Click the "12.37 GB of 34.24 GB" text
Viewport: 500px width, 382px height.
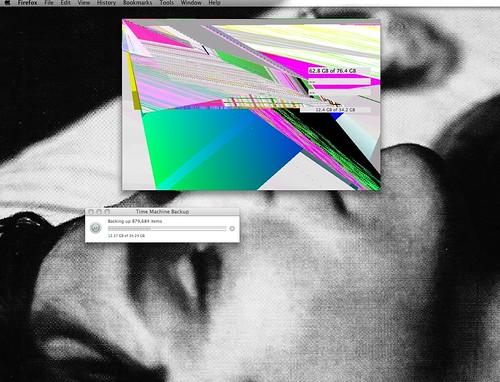click(126, 235)
